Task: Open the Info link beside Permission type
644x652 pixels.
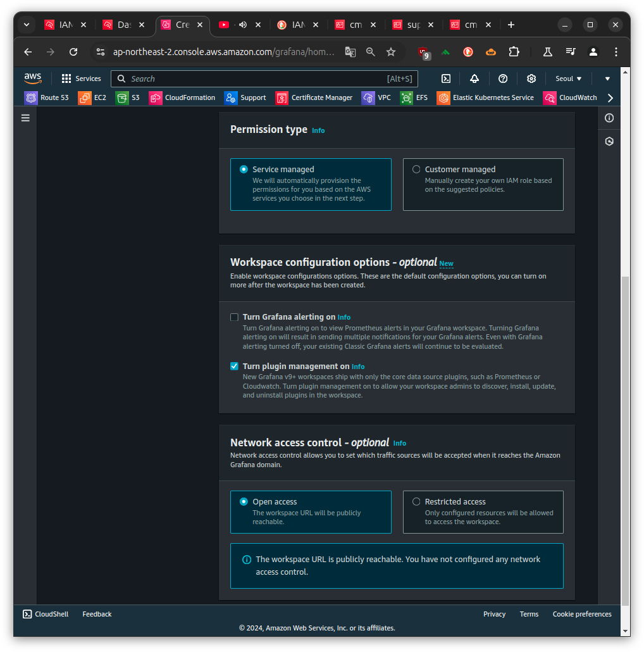Action: (318, 130)
